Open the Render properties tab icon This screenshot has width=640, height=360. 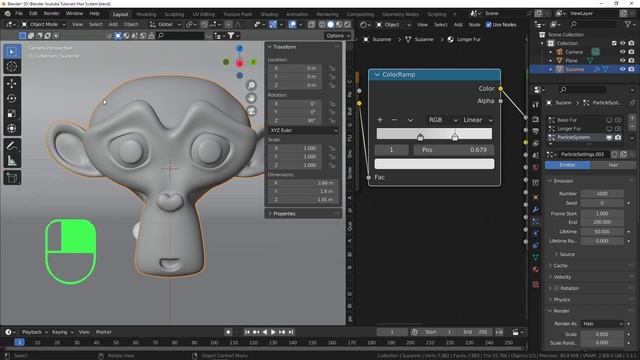536,120
